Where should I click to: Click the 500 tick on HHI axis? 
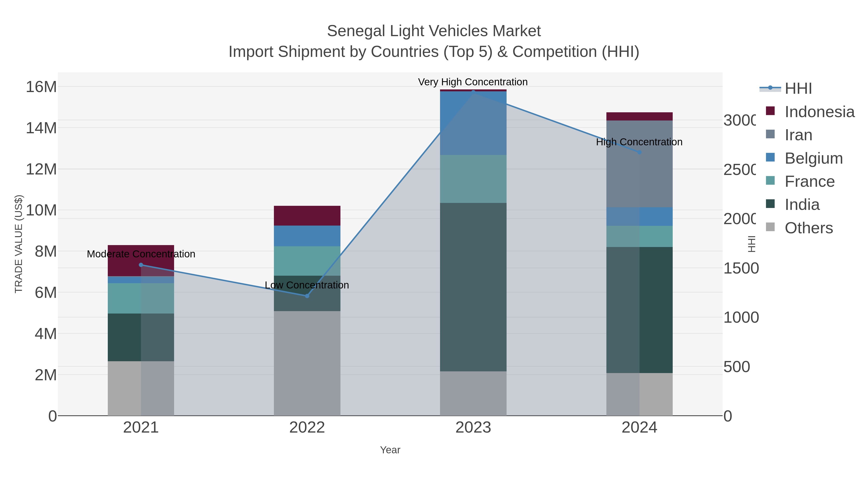coord(737,367)
